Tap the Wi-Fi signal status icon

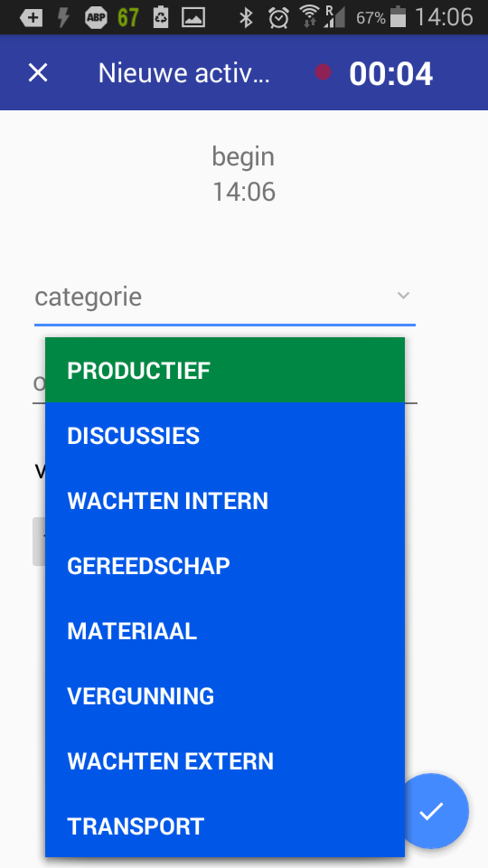click(309, 18)
